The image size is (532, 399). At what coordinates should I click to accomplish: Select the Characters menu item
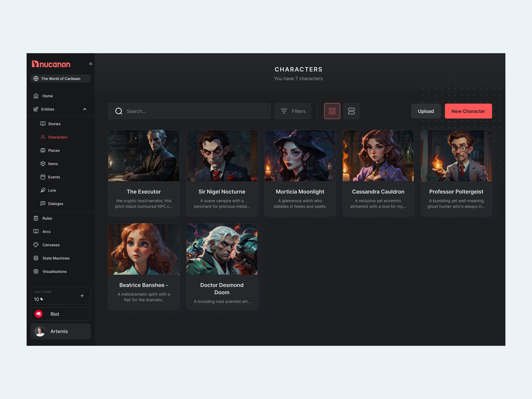(58, 137)
